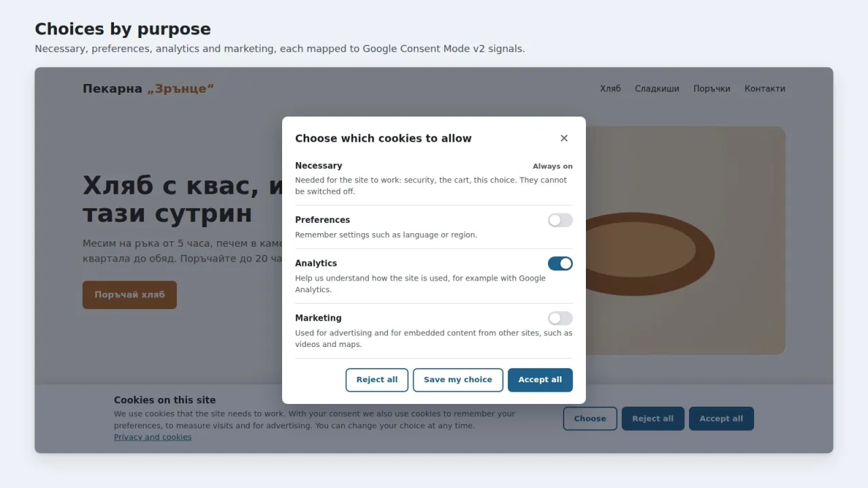Click the Preferences category label
This screenshot has width=868, height=488.
click(323, 220)
